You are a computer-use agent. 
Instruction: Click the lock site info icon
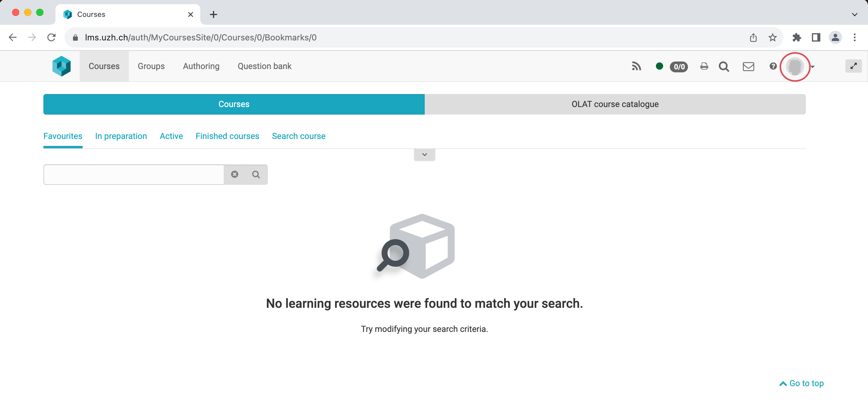click(75, 37)
